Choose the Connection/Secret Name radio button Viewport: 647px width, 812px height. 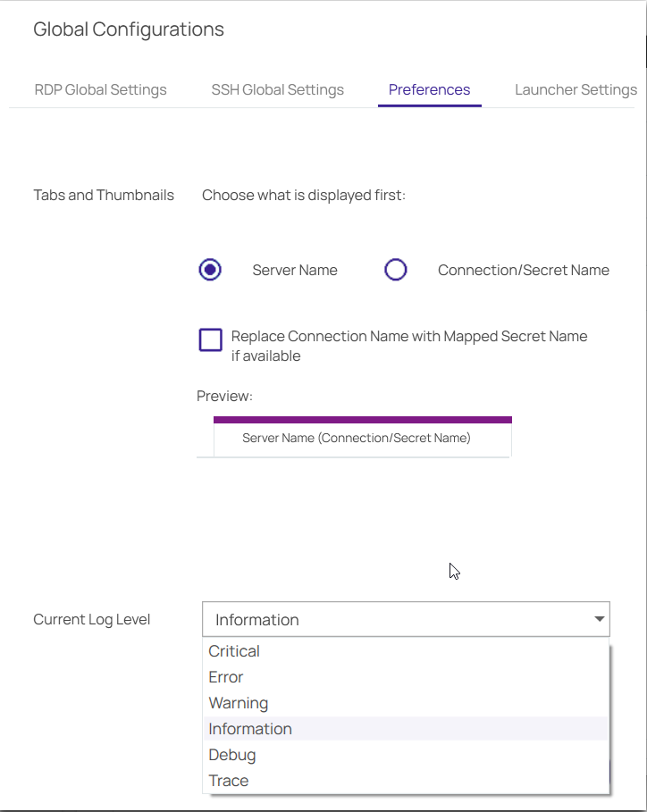point(396,270)
